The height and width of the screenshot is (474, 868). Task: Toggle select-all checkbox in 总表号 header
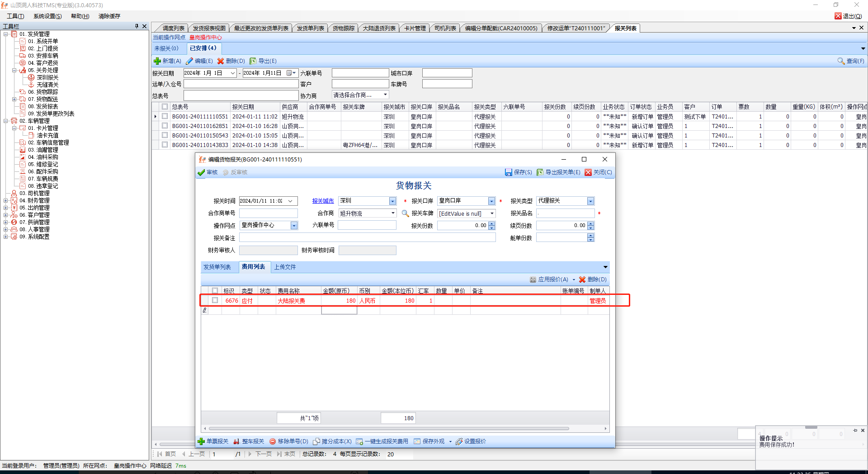[x=165, y=107]
